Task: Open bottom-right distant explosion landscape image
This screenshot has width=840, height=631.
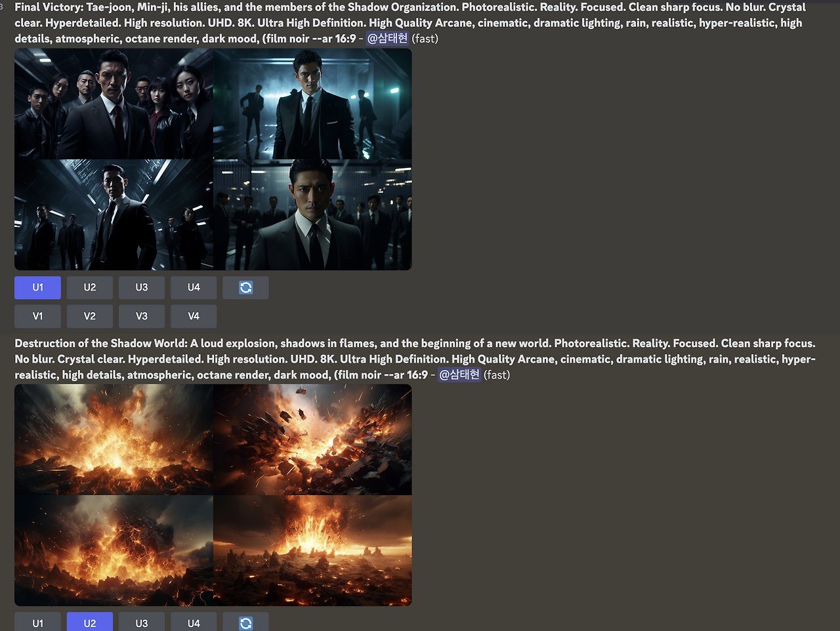Action: coord(313,551)
